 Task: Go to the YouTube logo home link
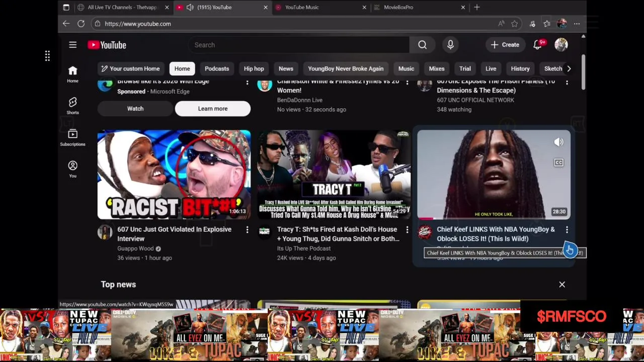[x=107, y=45]
